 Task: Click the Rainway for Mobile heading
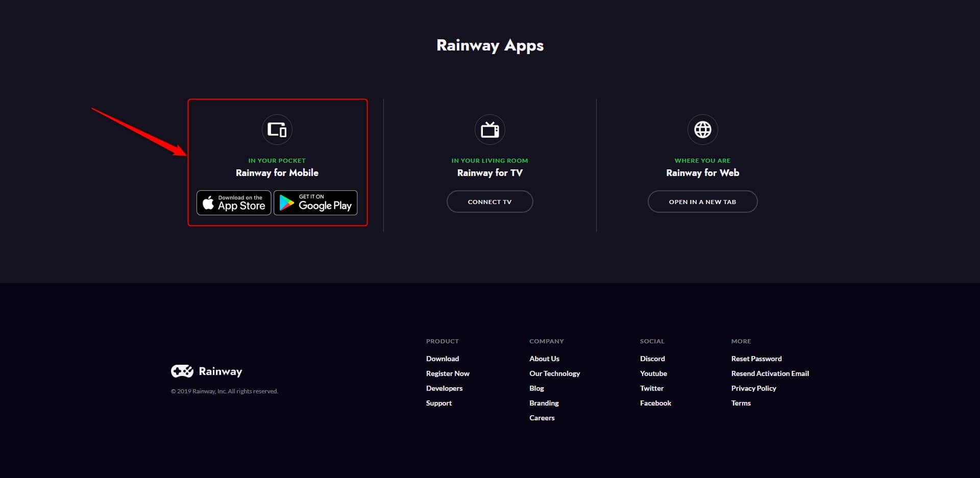277,173
